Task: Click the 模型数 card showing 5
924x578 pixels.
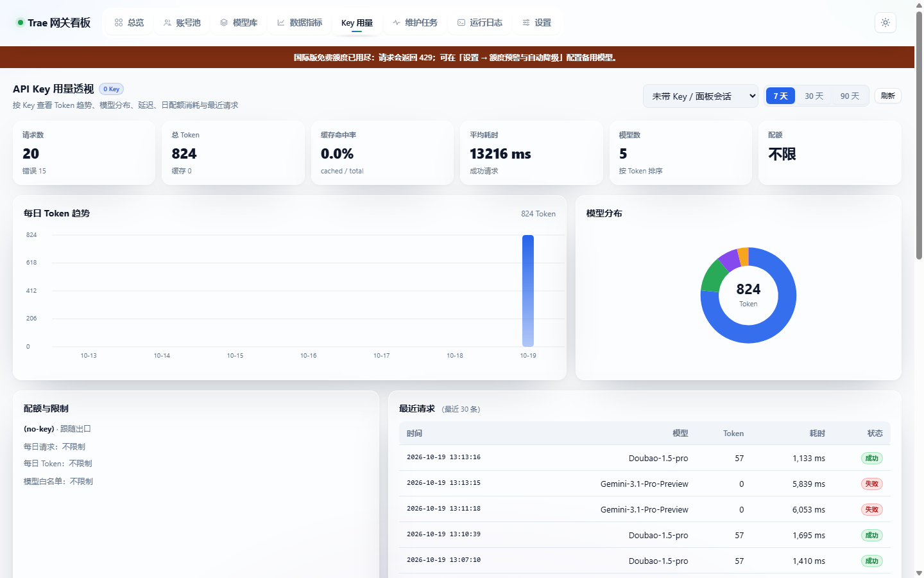Action: 680,153
